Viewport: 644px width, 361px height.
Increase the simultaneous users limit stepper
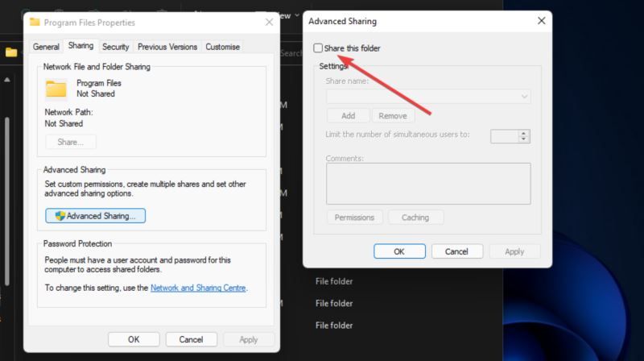[525, 133]
